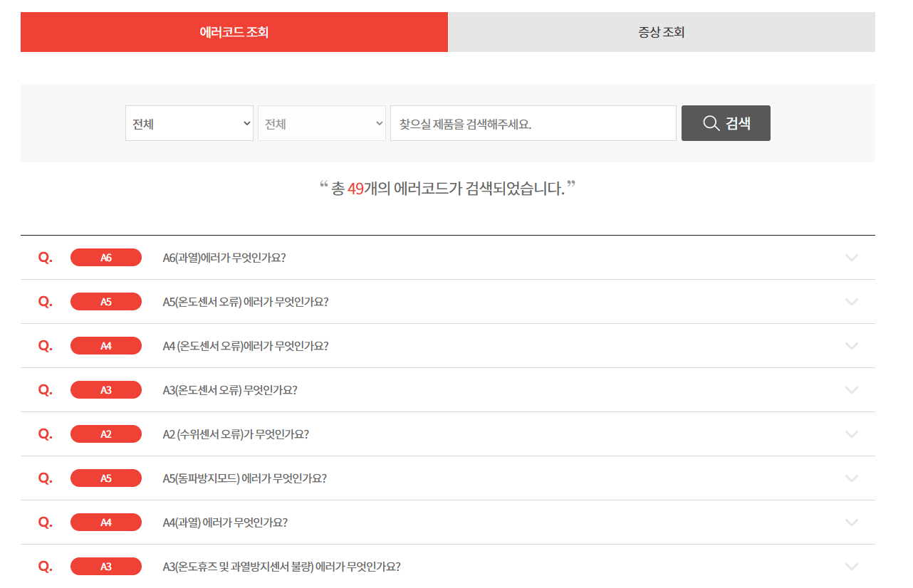913x588 pixels.
Task: Click the 총 49개의 에러코드가 검색되었습니다 result text
Action: tap(448, 189)
